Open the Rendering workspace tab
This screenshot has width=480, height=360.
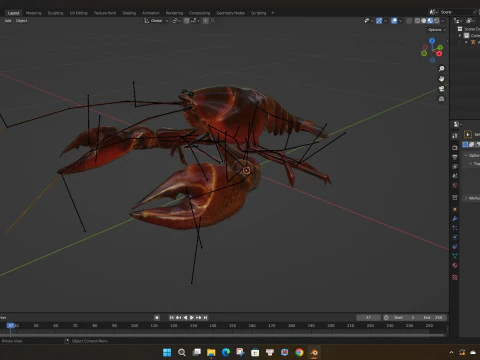point(174,13)
